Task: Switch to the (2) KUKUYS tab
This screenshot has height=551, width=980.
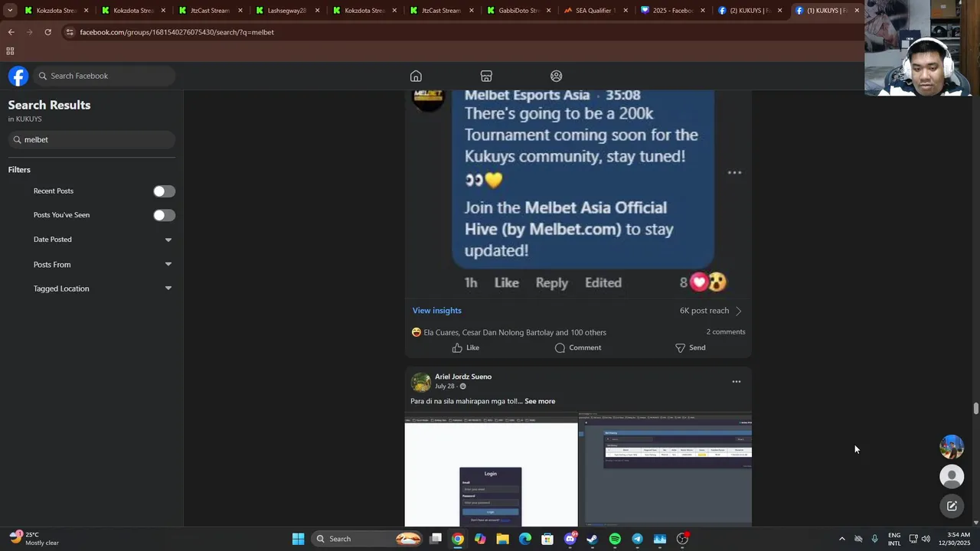Action: (748, 11)
